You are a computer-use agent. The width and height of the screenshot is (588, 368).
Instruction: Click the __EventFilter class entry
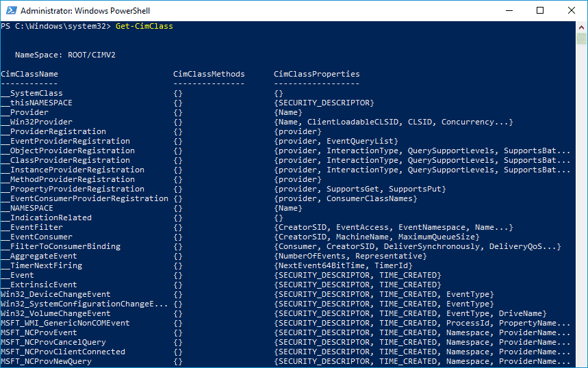pyautogui.click(x=32, y=227)
